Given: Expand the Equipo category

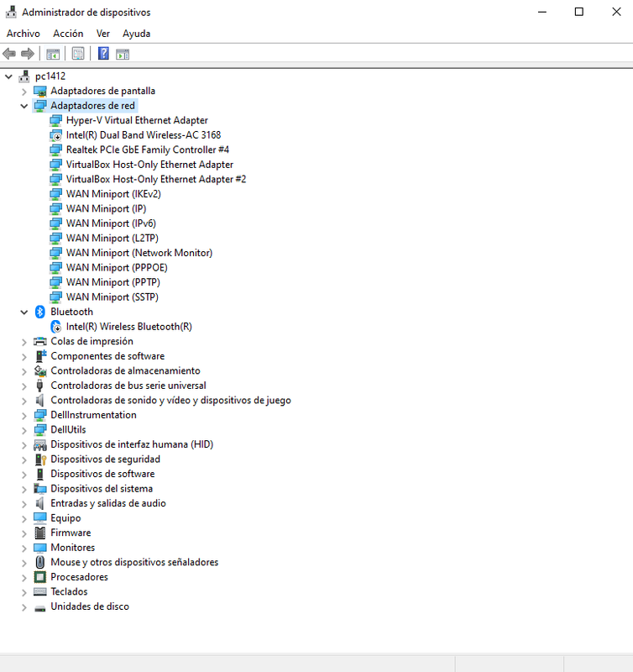Looking at the screenshot, I should coord(24,518).
